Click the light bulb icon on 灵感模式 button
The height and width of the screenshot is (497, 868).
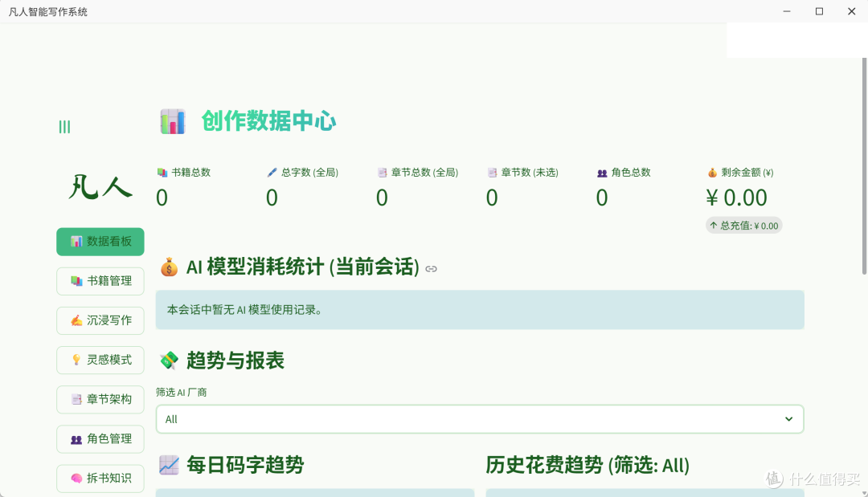pyautogui.click(x=76, y=360)
